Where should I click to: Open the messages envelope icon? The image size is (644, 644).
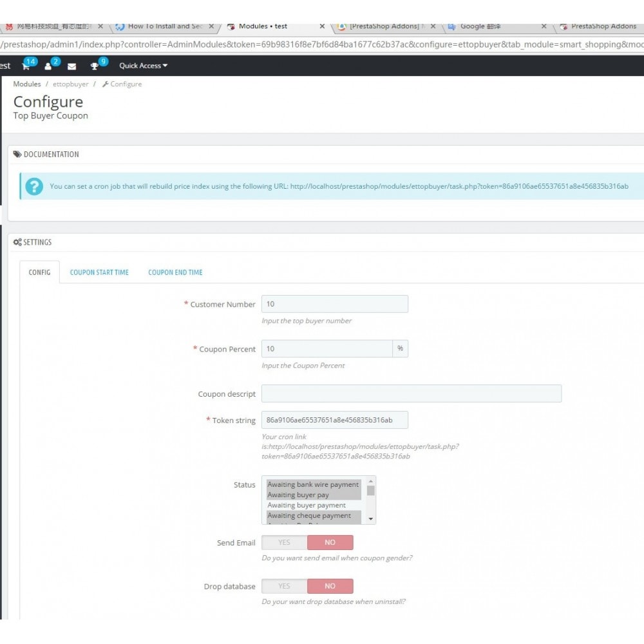(x=72, y=66)
